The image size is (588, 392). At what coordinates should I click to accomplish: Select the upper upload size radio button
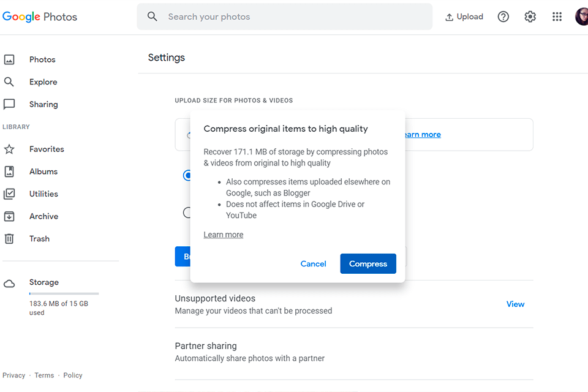coord(187,175)
